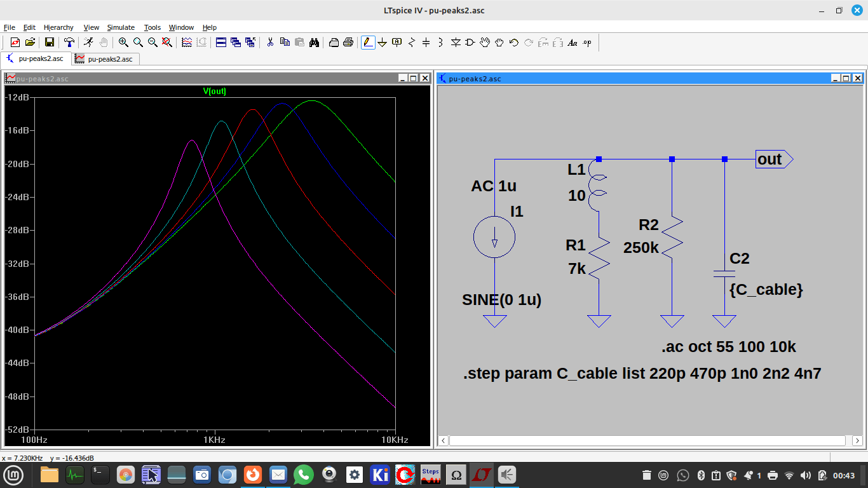Open the Simulate menu
The width and height of the screenshot is (868, 488).
click(x=121, y=27)
